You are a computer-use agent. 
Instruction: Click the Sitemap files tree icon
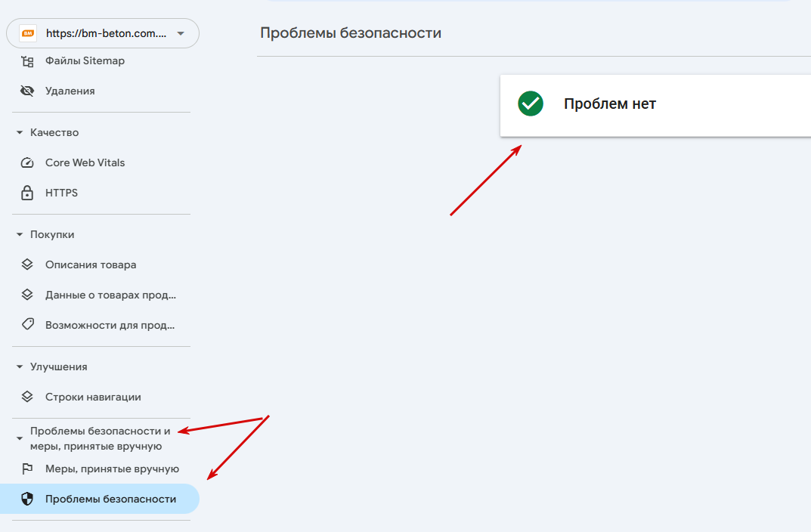[x=27, y=61]
